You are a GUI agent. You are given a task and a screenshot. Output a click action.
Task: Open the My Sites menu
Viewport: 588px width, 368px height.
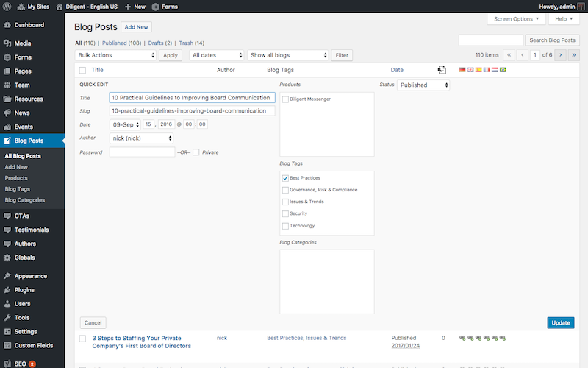(x=33, y=7)
